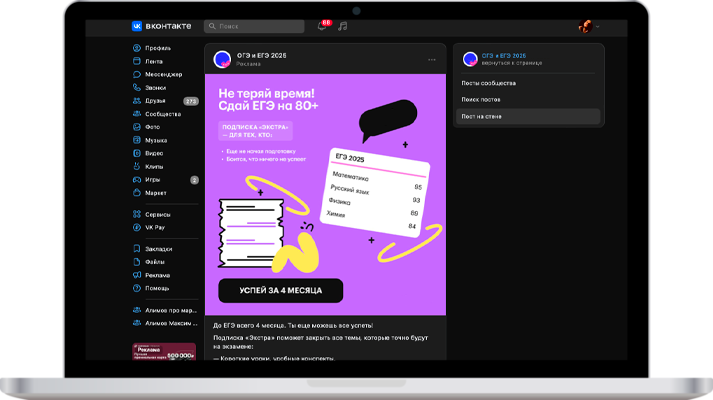This screenshot has height=400, width=713.
Task: Open the Маркет bag icon
Action: (136, 193)
